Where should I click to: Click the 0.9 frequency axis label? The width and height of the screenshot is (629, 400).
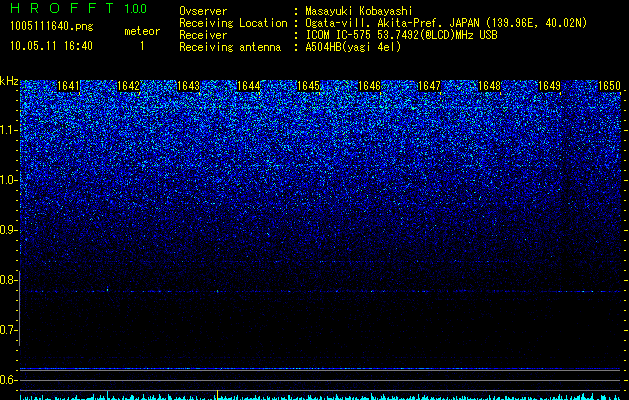click(8, 230)
